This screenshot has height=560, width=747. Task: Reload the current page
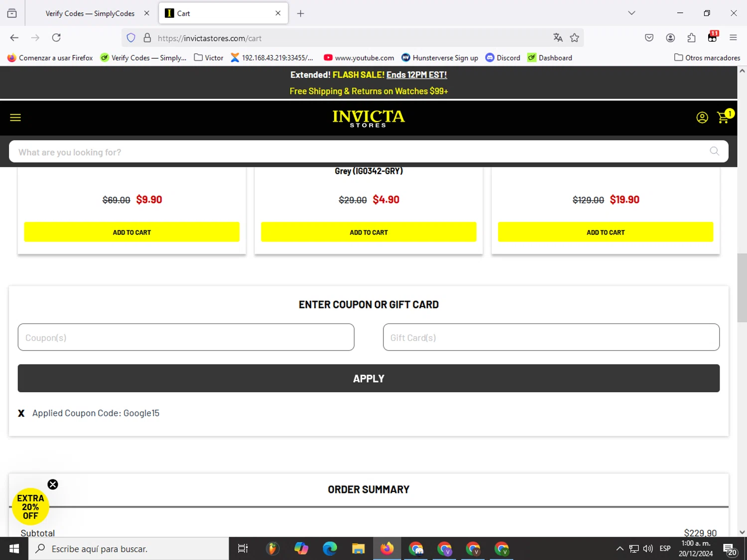pos(56,38)
